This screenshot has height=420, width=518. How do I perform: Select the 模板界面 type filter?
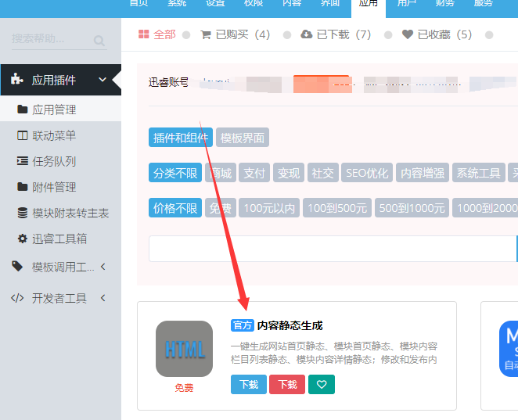(243, 138)
